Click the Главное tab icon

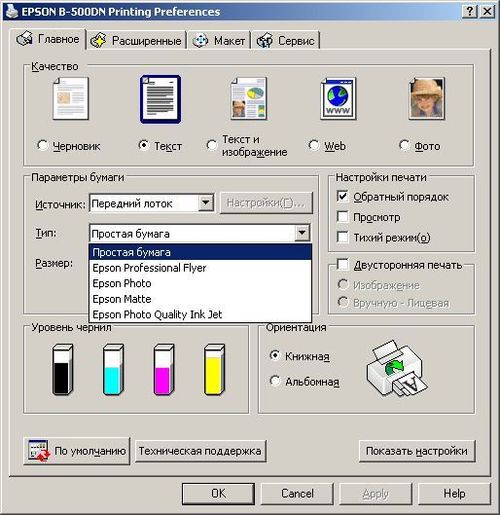pyautogui.click(x=25, y=39)
